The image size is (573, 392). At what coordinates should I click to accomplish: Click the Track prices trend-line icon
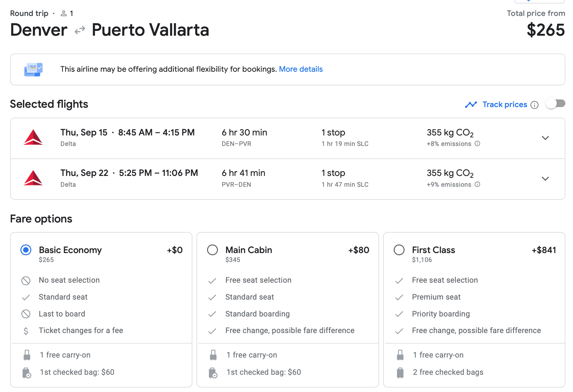click(x=471, y=105)
